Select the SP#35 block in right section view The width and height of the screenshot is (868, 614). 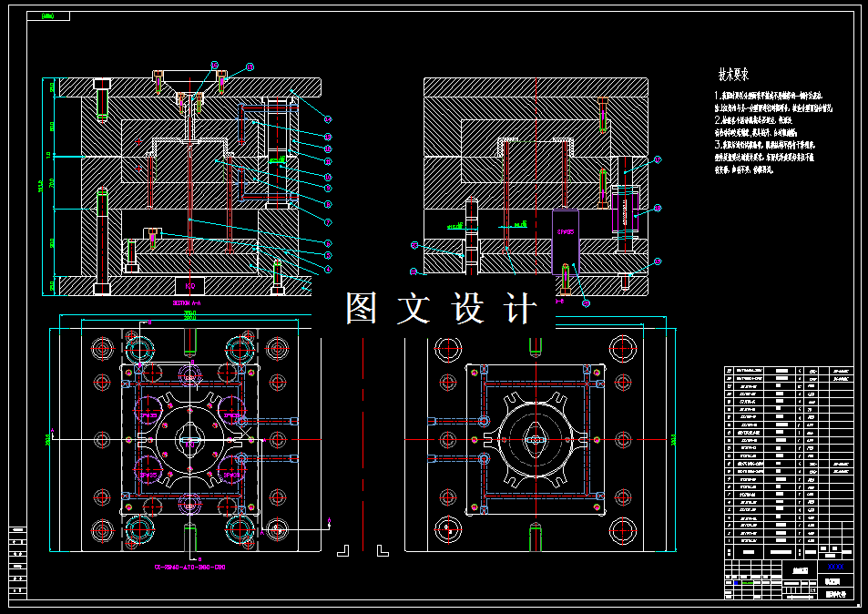566,241
